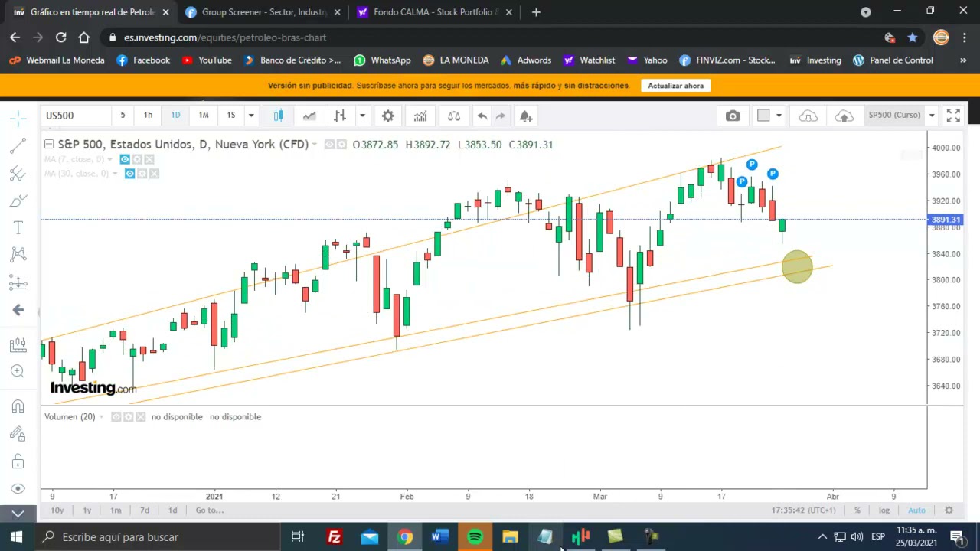Screen dimensions: 980x551
Task: Open chart settings gear at bottom right
Action: [x=949, y=510]
